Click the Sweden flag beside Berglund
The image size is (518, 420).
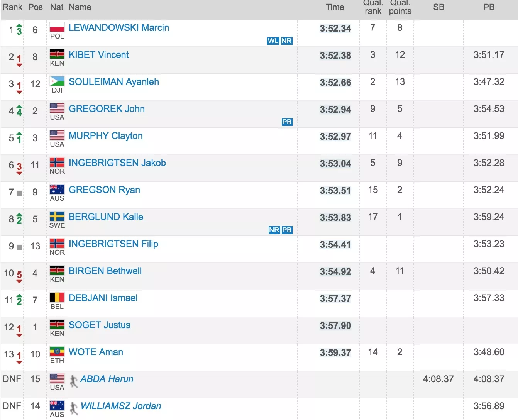57,217
